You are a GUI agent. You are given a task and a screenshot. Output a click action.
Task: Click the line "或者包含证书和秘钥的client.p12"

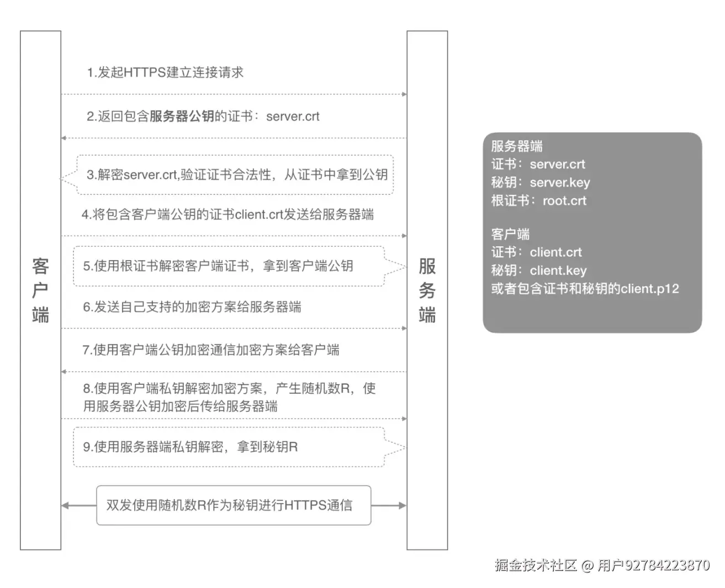585,289
